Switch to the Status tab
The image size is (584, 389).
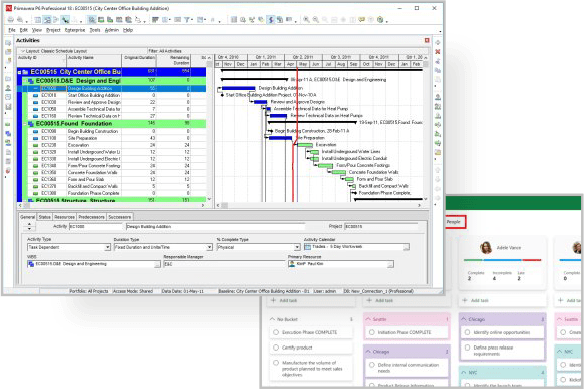point(44,217)
